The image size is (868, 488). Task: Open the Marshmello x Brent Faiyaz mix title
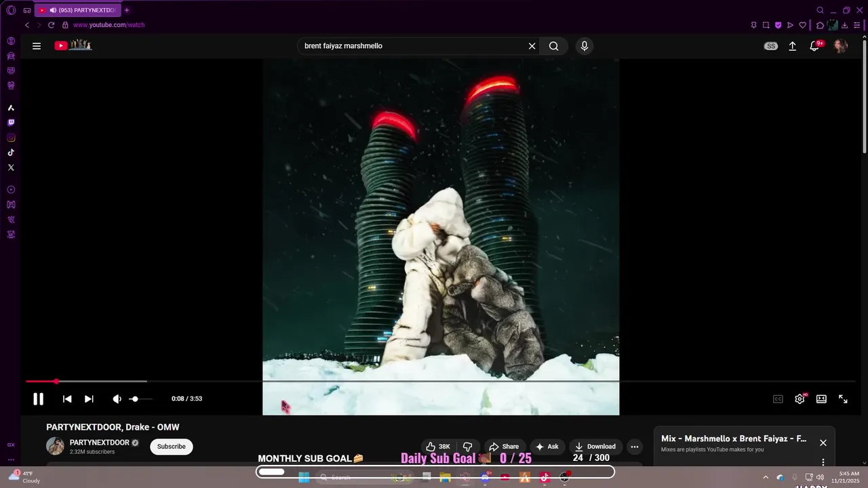(734, 439)
